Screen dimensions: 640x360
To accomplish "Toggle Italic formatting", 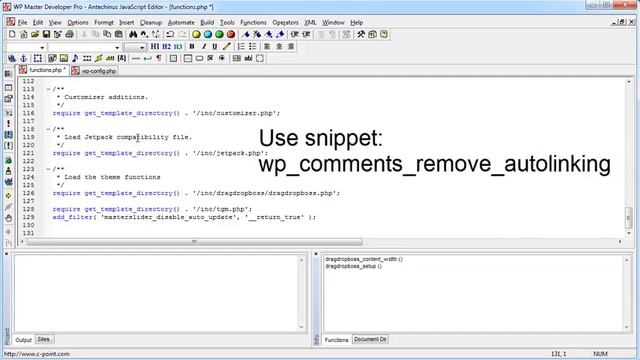I will (x=203, y=47).
